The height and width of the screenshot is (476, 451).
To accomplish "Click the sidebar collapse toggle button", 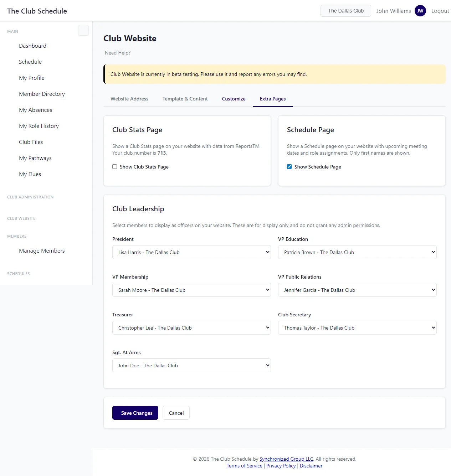I will (x=83, y=30).
